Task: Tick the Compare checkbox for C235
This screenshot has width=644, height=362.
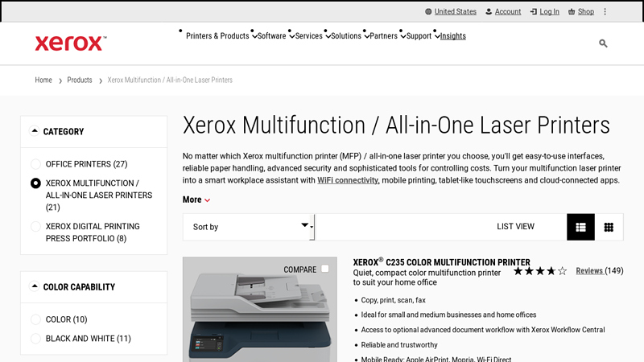Action: click(x=325, y=269)
